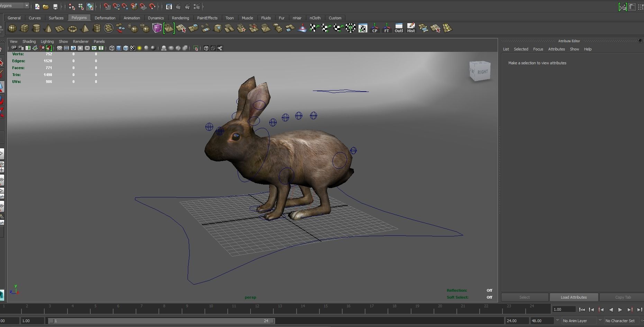
Task: Create a polygon torus from shelf
Action: 72,28
